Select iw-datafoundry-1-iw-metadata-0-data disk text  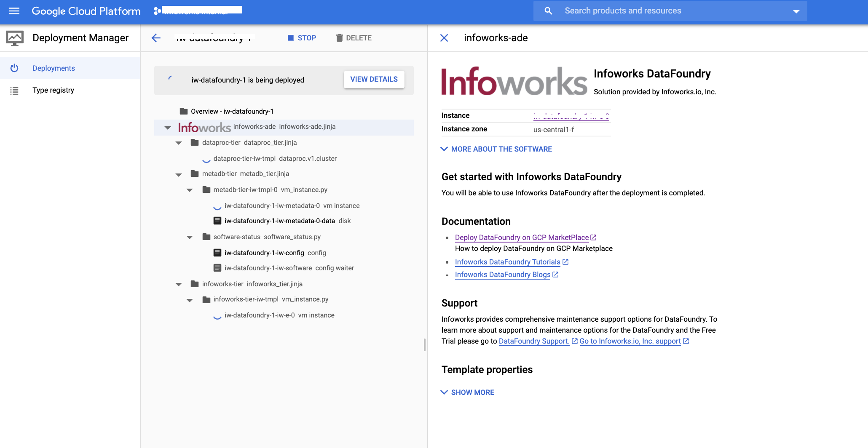click(x=287, y=221)
